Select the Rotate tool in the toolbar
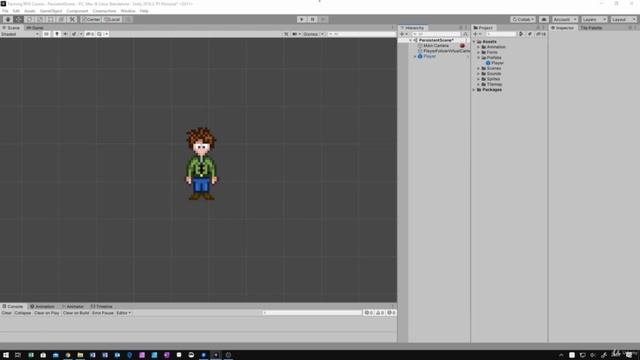 click(x=29, y=19)
